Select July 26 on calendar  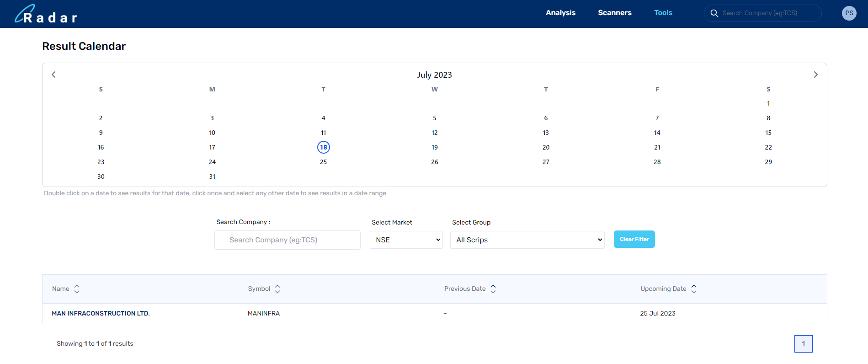point(435,162)
